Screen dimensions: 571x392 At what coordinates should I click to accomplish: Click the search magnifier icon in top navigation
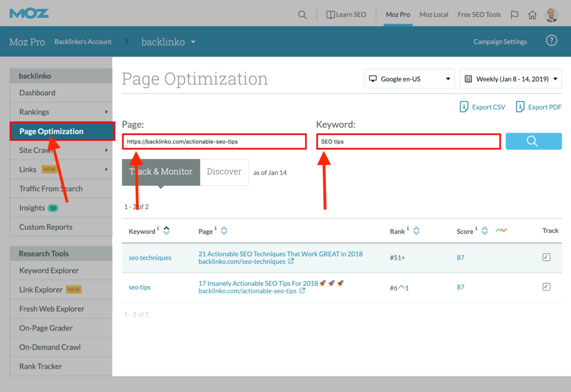302,15
